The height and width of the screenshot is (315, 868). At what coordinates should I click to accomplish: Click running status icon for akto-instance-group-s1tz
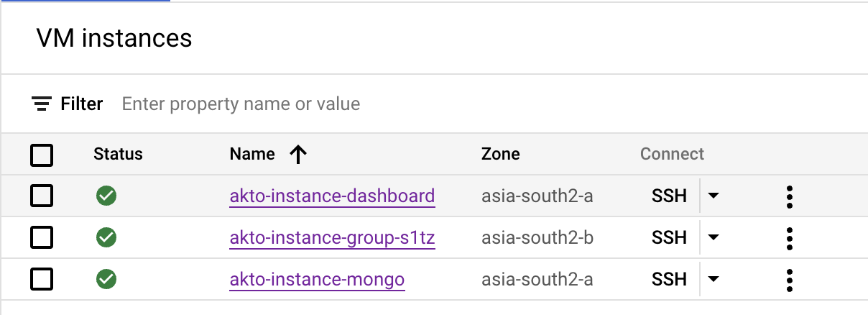coord(106,237)
